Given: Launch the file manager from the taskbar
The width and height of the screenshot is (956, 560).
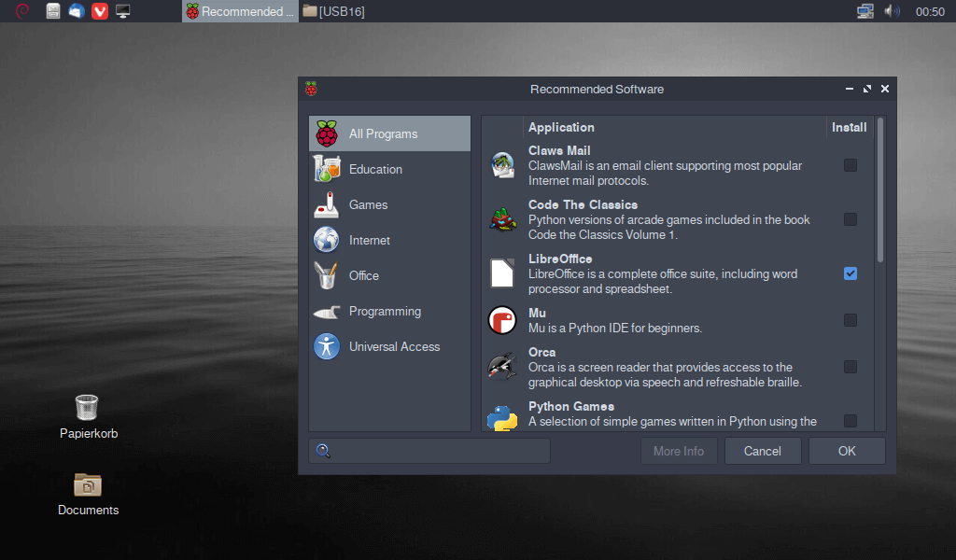Looking at the screenshot, I should (53, 11).
